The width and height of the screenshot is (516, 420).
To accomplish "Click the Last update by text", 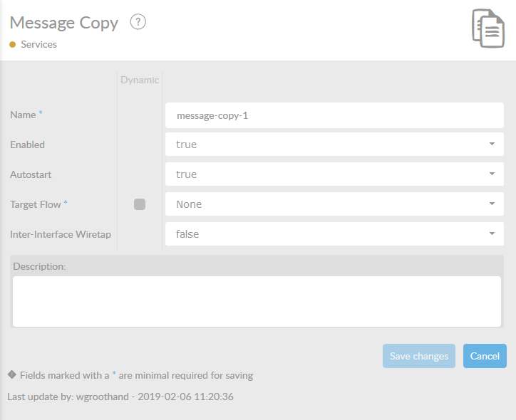I will [120, 397].
